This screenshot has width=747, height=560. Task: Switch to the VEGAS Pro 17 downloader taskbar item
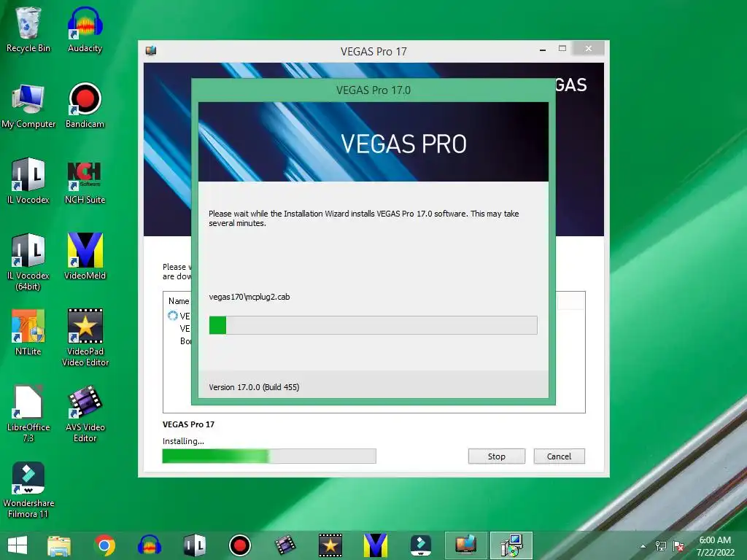[x=466, y=545]
